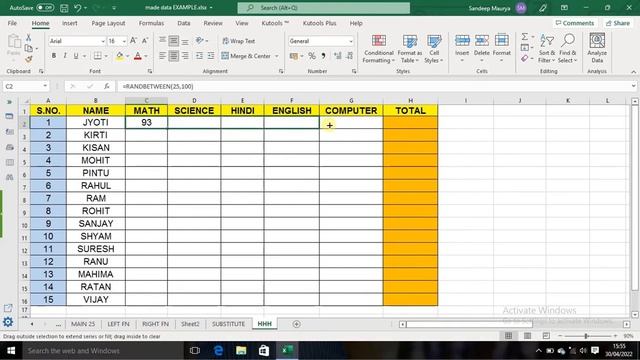Open the Edge browser from taskbar

[218, 351]
